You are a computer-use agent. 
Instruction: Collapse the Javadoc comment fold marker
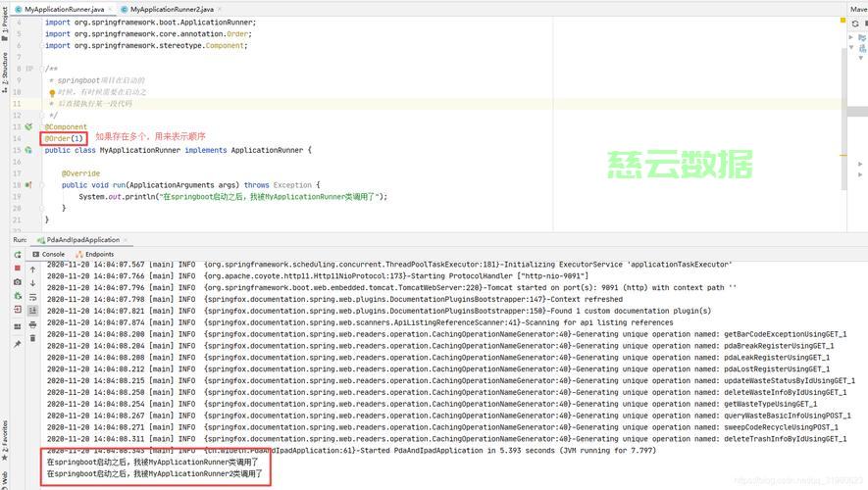[x=42, y=69]
